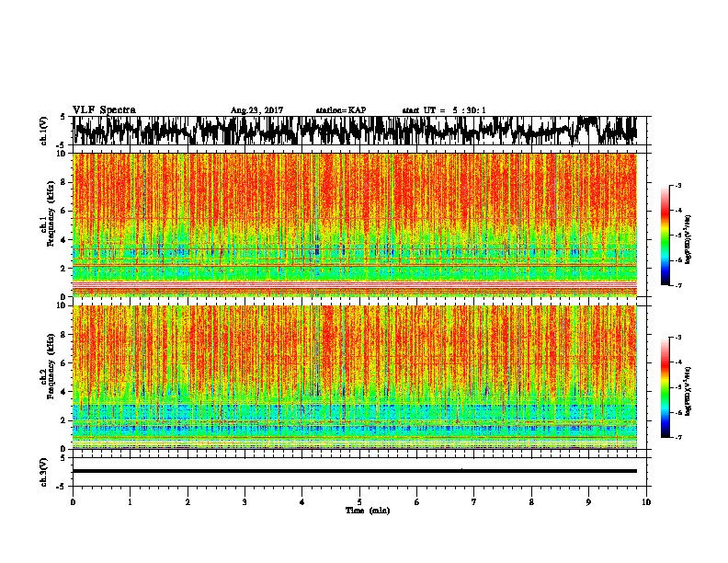Click the time axis tick label "9"
This screenshot has width=728, height=563.
coord(588,501)
